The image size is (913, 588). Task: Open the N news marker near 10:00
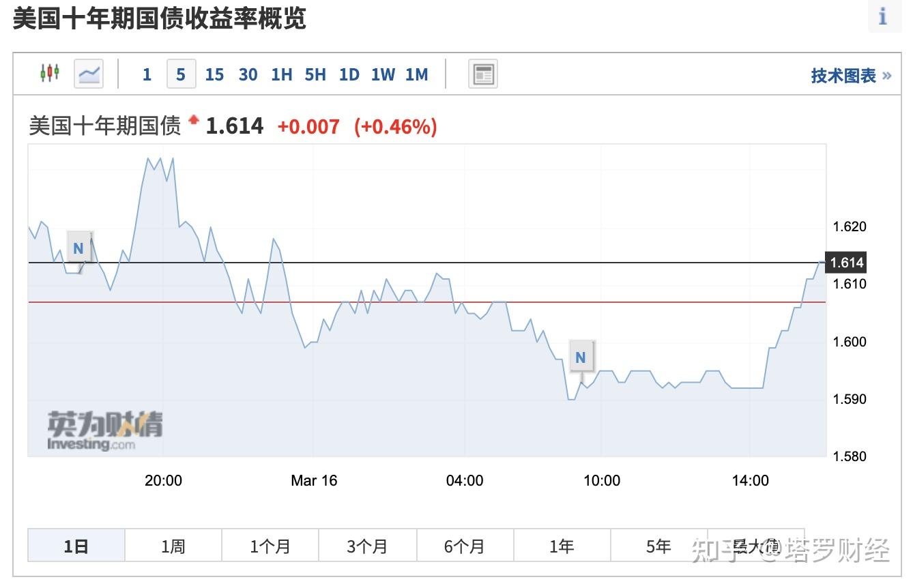click(x=581, y=357)
